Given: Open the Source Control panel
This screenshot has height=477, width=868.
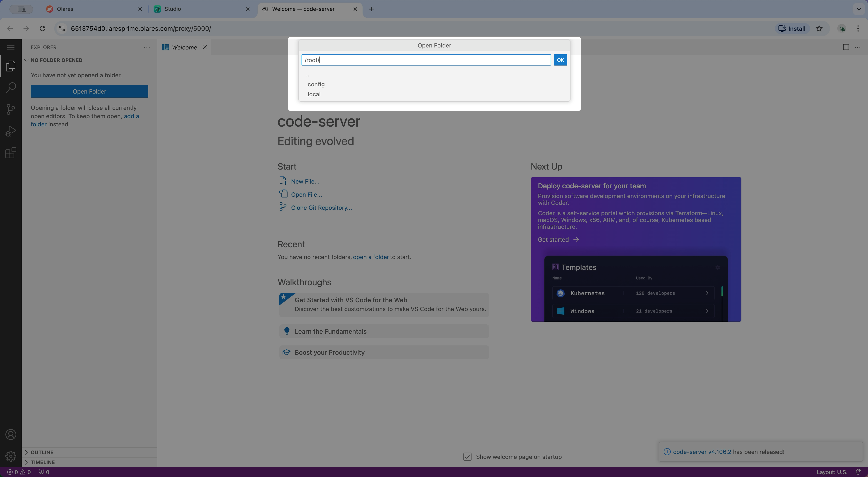Looking at the screenshot, I should (x=10, y=109).
